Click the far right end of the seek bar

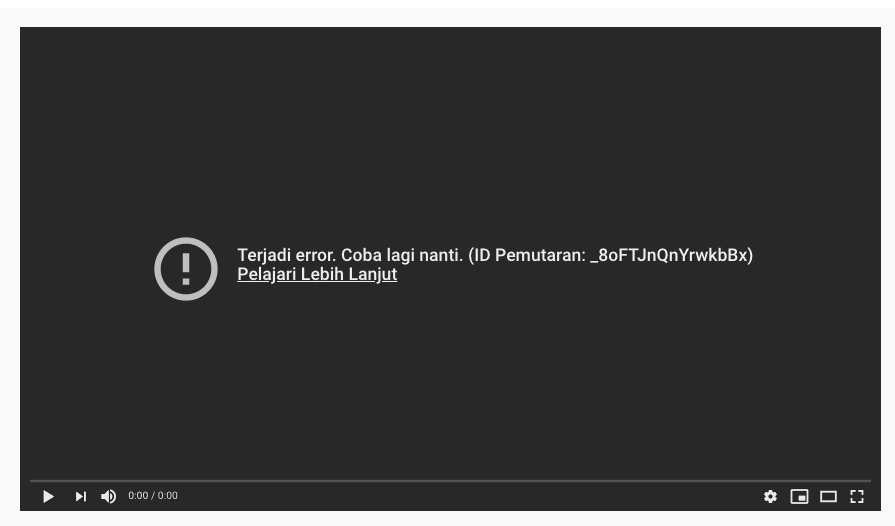(x=869, y=481)
